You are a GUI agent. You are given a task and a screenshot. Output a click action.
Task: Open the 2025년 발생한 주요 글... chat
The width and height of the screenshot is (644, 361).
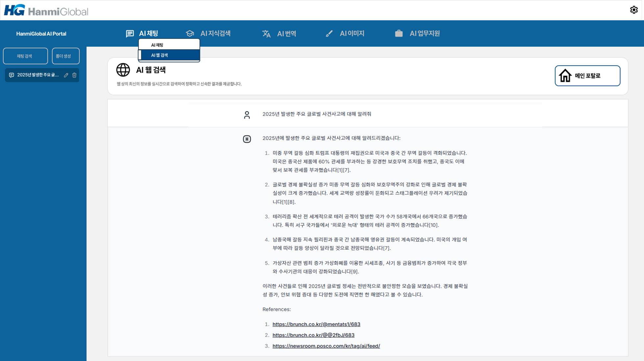[x=37, y=75]
